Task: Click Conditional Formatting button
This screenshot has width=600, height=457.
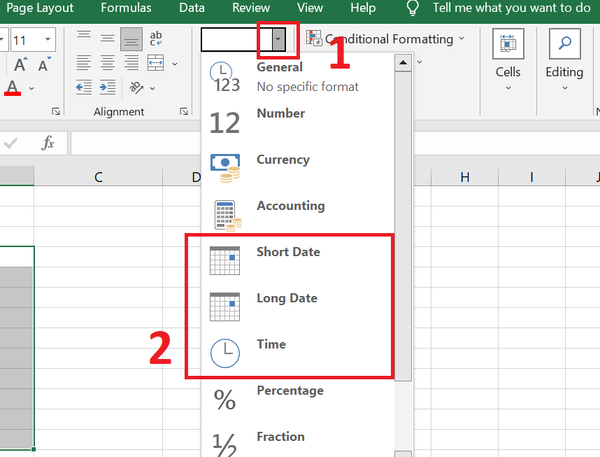Action: (x=385, y=39)
